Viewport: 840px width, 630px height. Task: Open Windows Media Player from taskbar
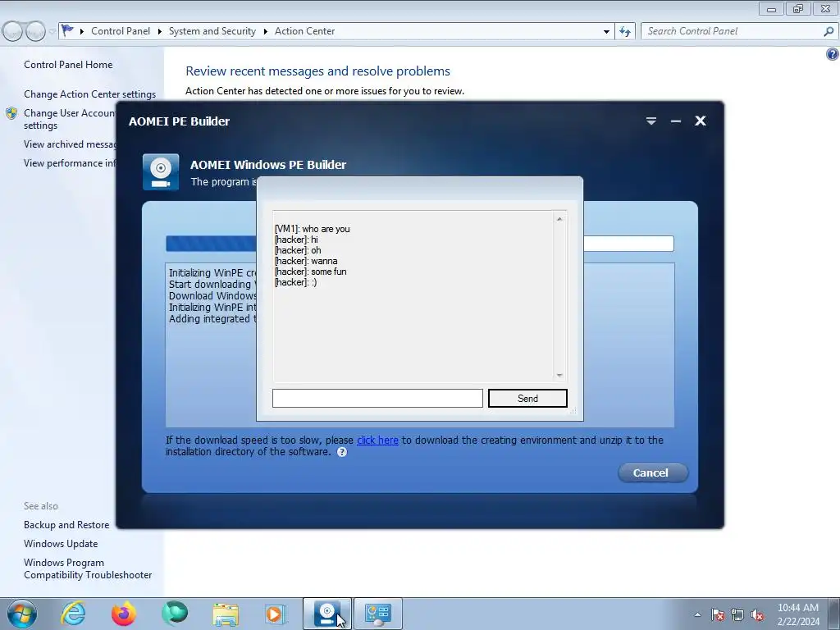click(x=276, y=614)
